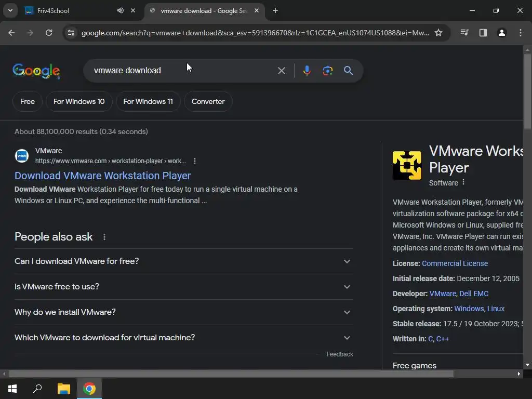Click the vertical scrollbar thumb
The image size is (532, 399).
point(527,91)
